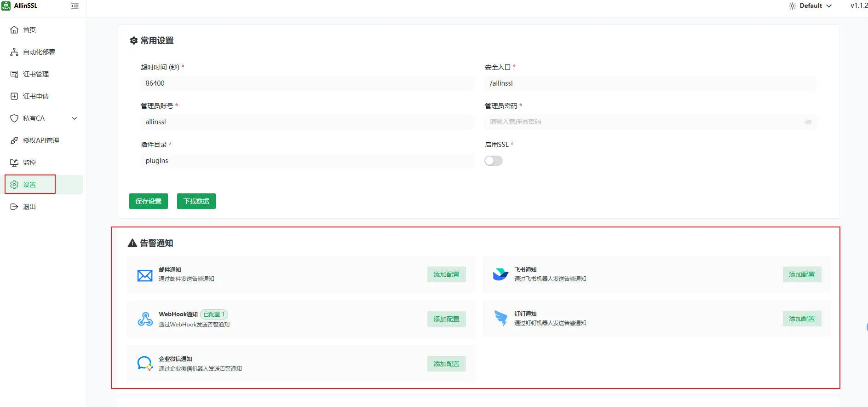The width and height of the screenshot is (868, 407).
Task: Click the 私有CA shield icon
Action: point(14,118)
